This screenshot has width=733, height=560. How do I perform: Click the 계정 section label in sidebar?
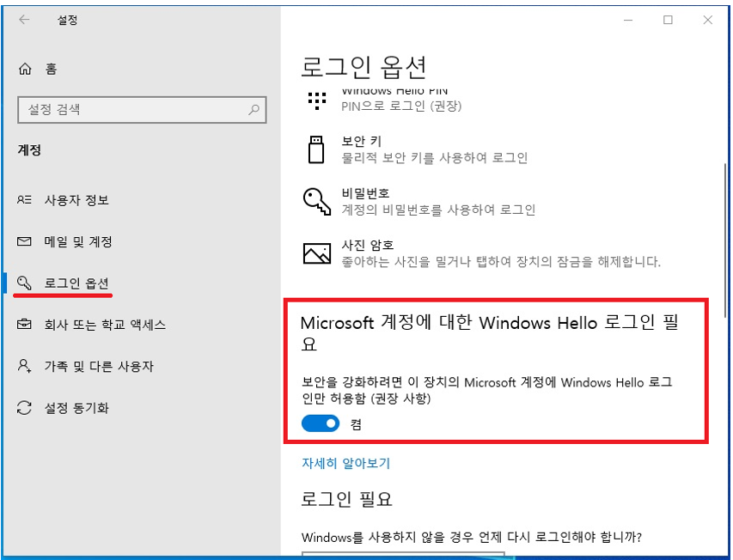(29, 150)
